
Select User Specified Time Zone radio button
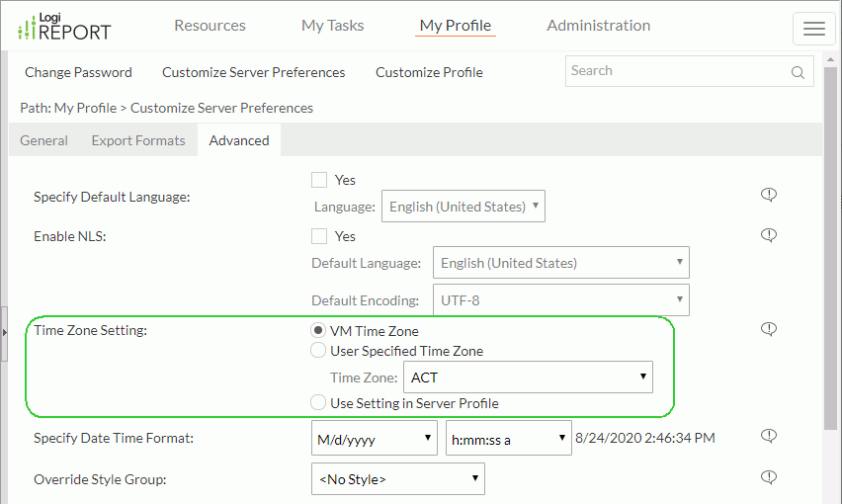pyautogui.click(x=318, y=351)
